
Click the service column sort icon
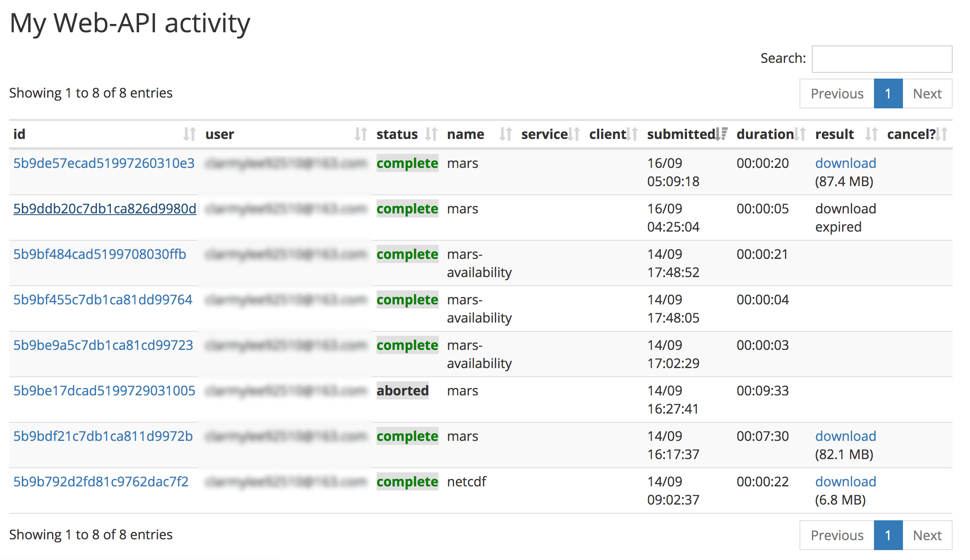[574, 134]
